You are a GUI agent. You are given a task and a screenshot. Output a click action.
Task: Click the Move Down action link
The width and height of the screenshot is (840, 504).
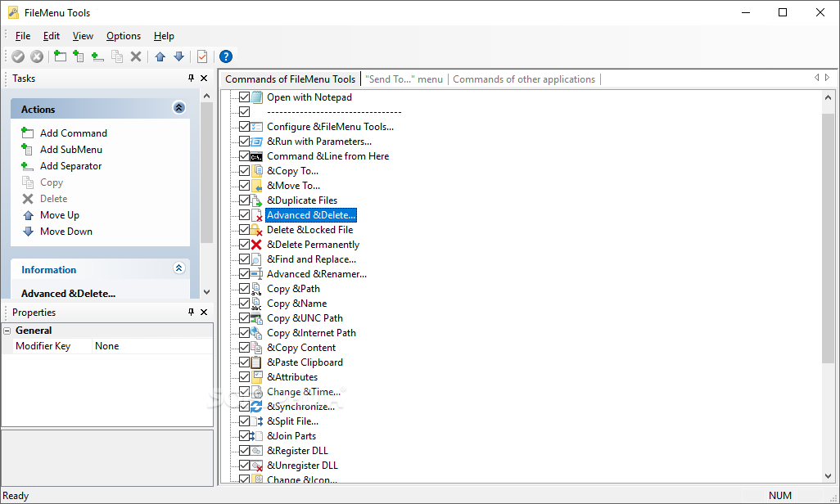point(65,232)
